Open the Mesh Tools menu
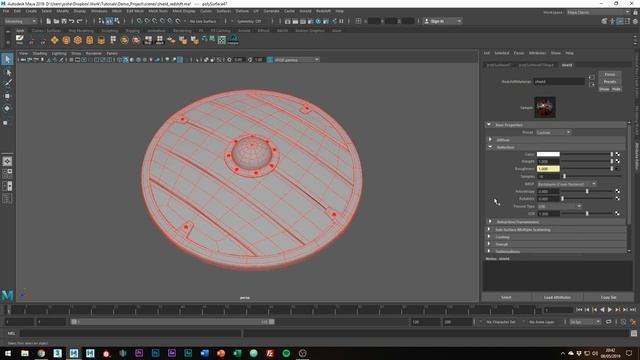Screen dimensions: 640x360 click(x=158, y=11)
